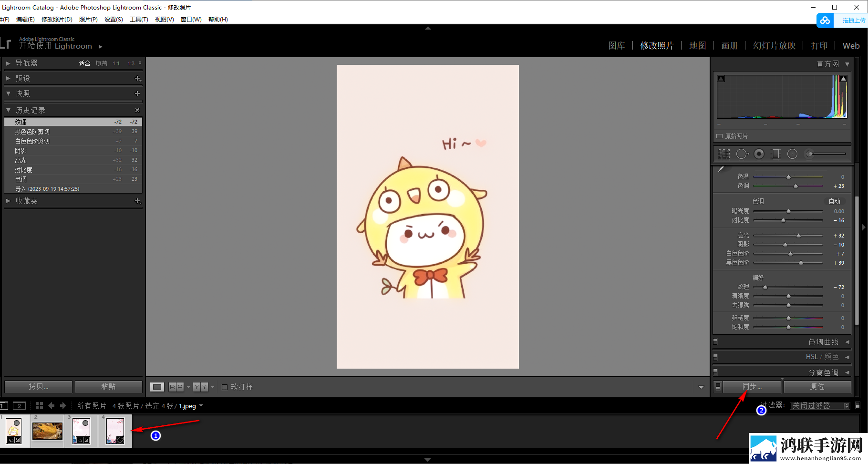Toggle the HSL / 颜色 panel switch
Screen dimensions: 868x464
coord(715,357)
